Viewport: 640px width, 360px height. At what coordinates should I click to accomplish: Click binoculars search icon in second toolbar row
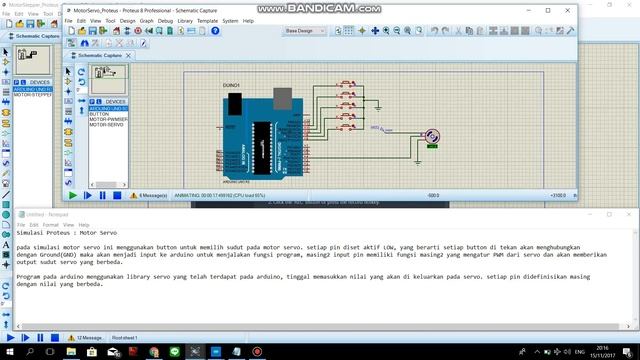pos(84,43)
